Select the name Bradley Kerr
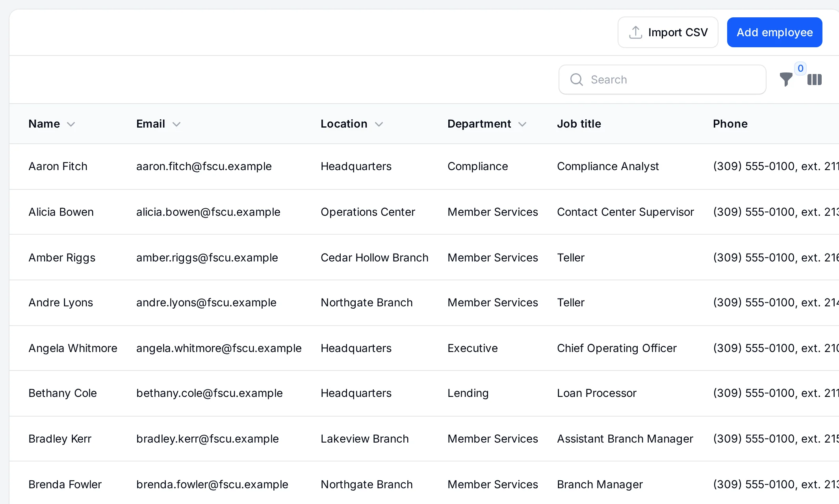Image resolution: width=839 pixels, height=504 pixels. pyautogui.click(x=60, y=439)
